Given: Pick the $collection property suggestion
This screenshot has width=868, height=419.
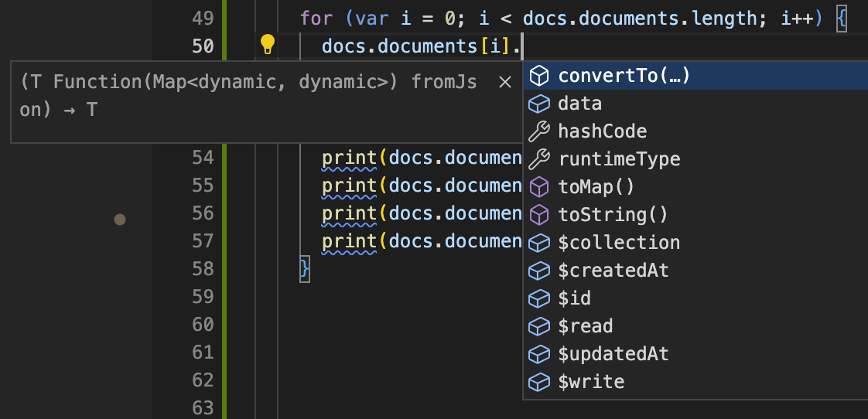Looking at the screenshot, I should pyautogui.click(x=695, y=243).
